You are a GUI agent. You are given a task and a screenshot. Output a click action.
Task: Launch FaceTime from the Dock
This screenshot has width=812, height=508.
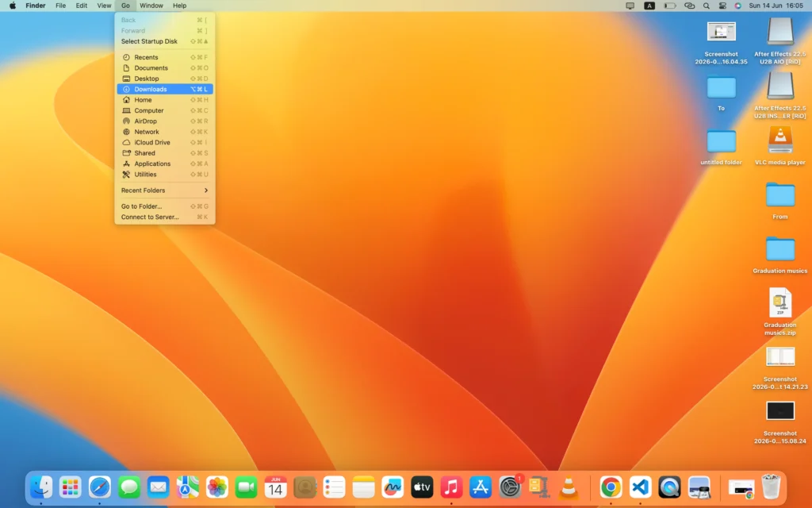(x=246, y=487)
